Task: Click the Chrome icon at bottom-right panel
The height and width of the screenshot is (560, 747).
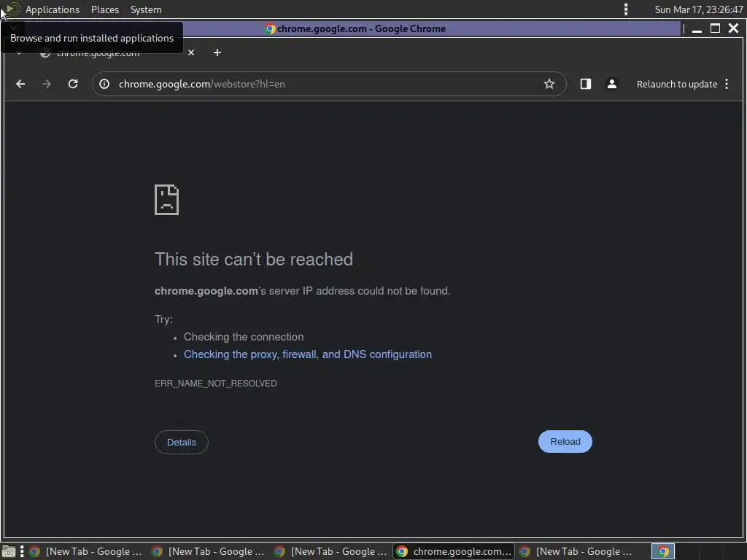Action: pyautogui.click(x=663, y=551)
